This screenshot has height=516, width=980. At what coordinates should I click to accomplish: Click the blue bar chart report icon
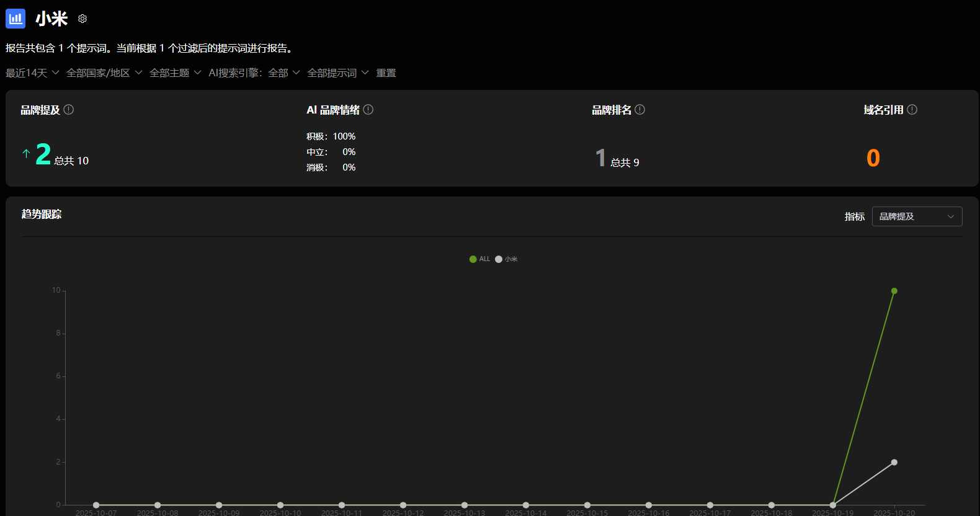click(16, 19)
